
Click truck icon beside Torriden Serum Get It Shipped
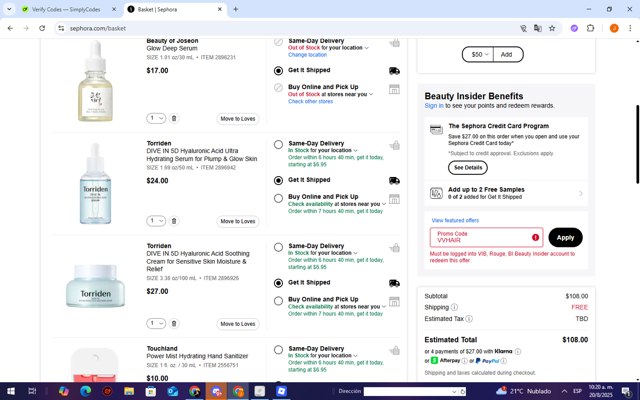394,181
